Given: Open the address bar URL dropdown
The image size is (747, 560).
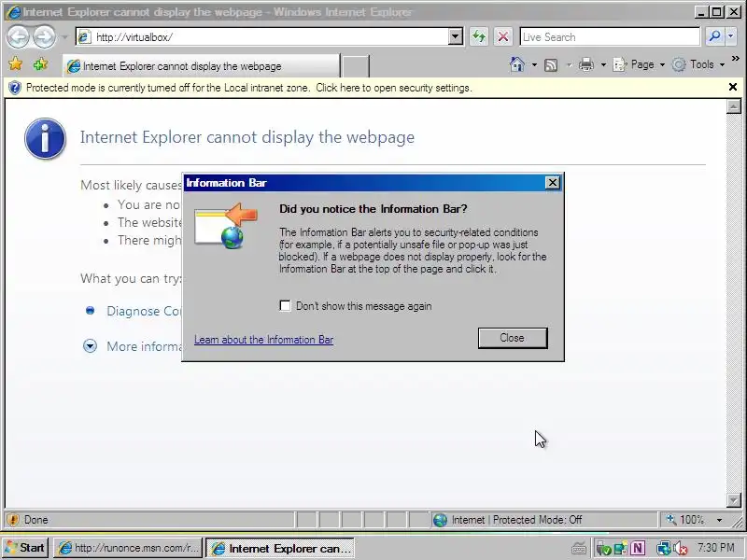Looking at the screenshot, I should pos(456,36).
